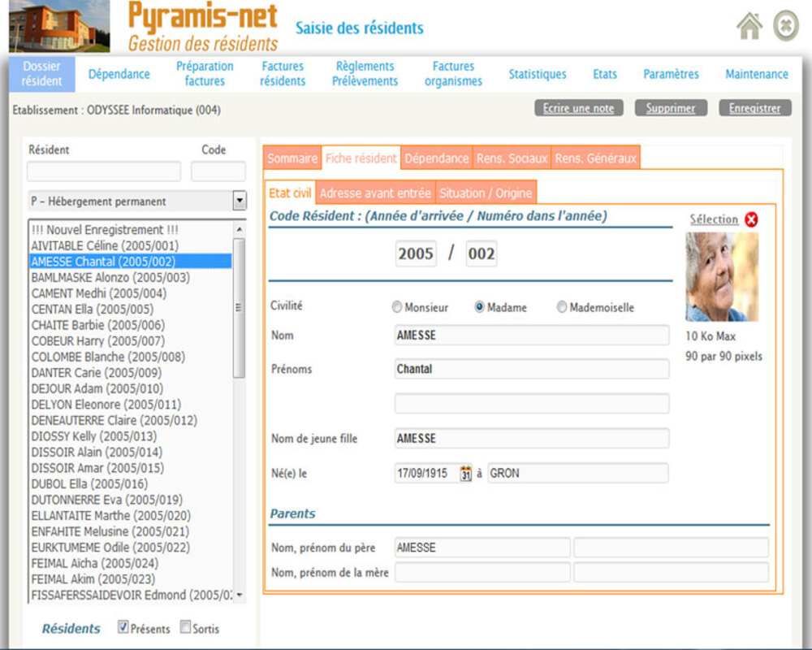Click the resident list scroll-down arrow
Screen dimensions: 812x650
pyautogui.click(x=239, y=596)
